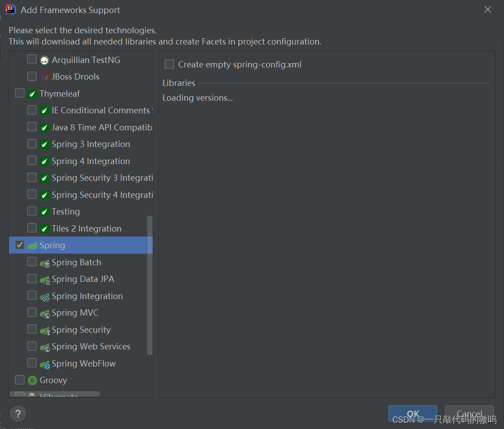Close the Add Frameworks Support dialog
The image size is (504, 429).
488,9
